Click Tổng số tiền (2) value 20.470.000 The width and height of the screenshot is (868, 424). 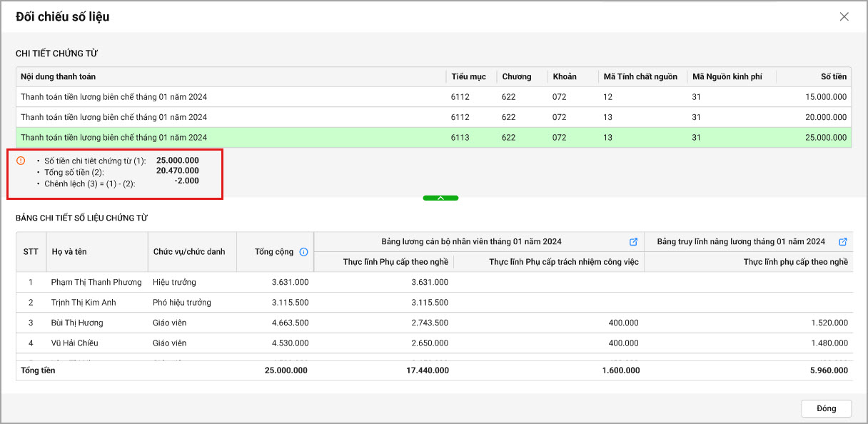[x=178, y=171]
